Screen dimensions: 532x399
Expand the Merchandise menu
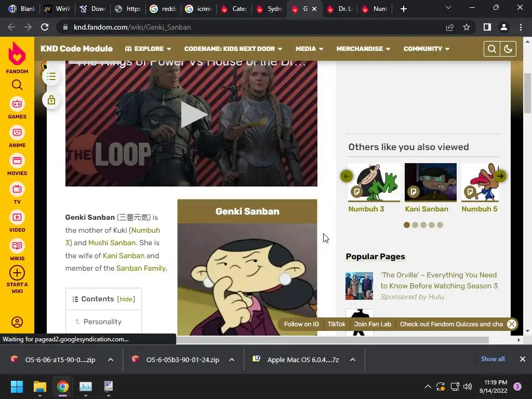363,49
